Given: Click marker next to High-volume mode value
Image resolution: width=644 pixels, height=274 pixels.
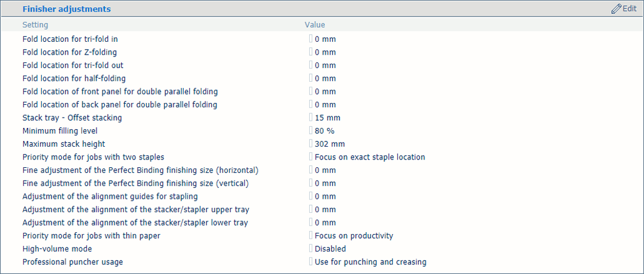Looking at the screenshot, I should tap(310, 249).
